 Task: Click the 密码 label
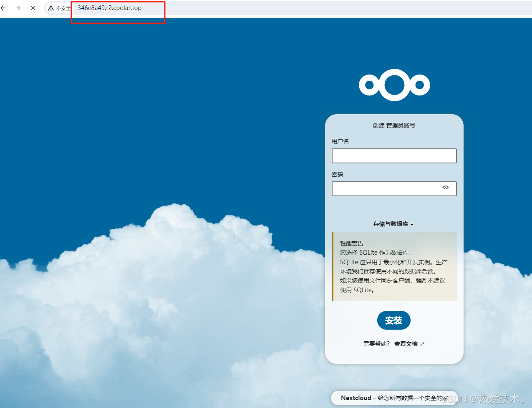tap(337, 175)
